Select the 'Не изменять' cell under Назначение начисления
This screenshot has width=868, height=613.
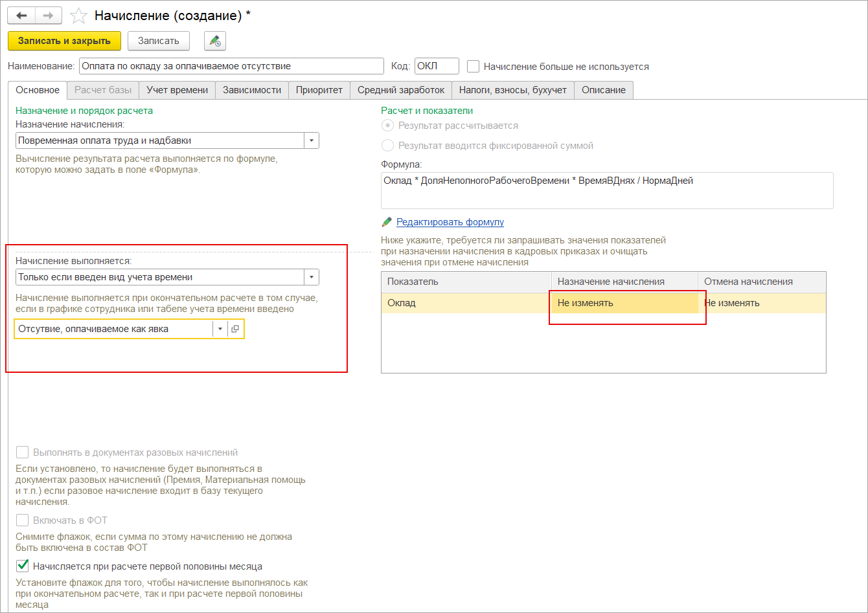tap(624, 303)
